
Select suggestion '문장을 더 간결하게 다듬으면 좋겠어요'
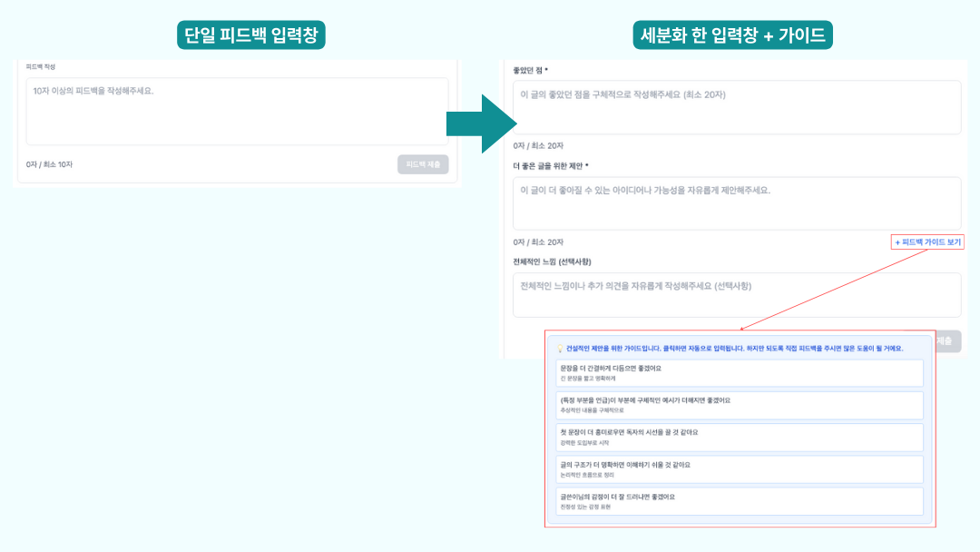click(x=739, y=372)
